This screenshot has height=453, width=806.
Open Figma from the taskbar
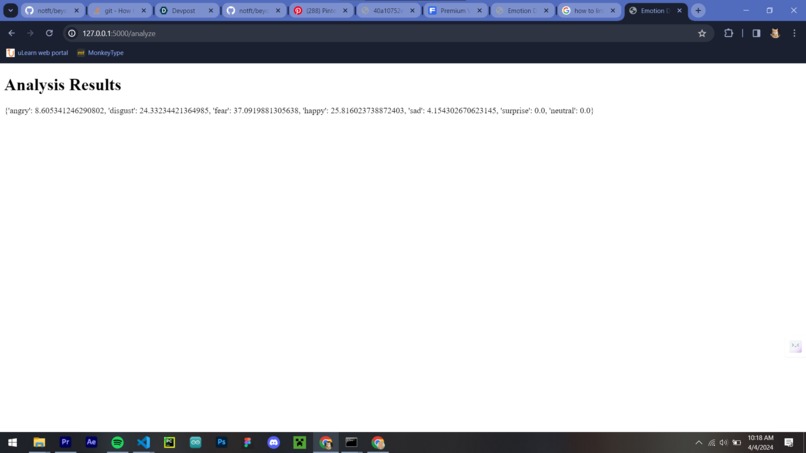click(247, 442)
